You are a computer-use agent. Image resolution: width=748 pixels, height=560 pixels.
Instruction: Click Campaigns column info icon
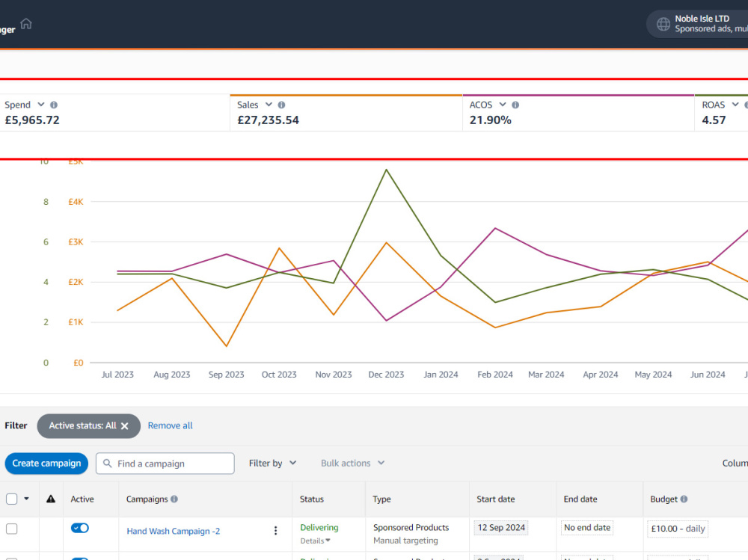point(174,499)
